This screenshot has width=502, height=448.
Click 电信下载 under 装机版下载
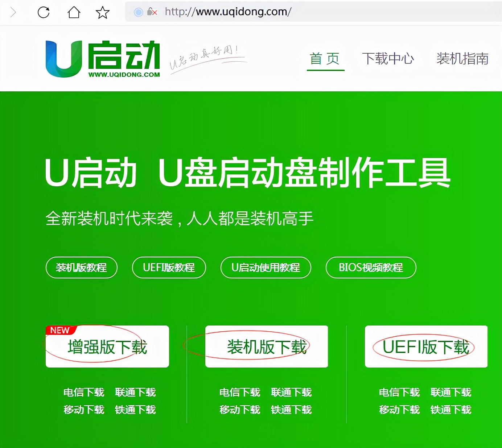(x=239, y=392)
